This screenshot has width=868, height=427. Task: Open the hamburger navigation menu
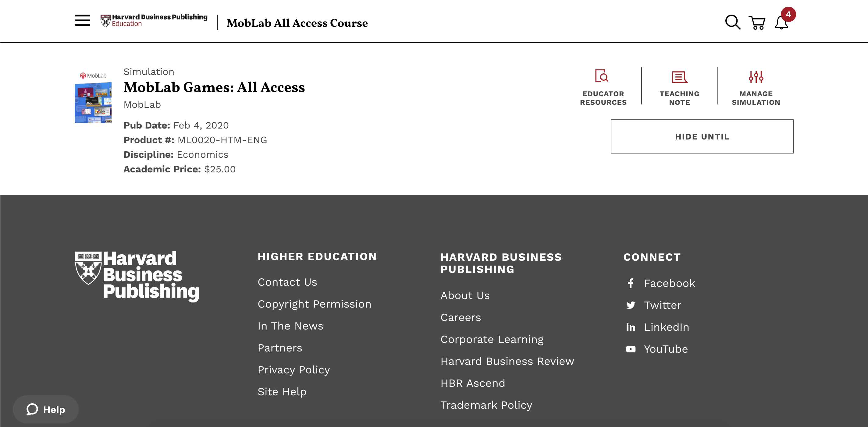(83, 20)
